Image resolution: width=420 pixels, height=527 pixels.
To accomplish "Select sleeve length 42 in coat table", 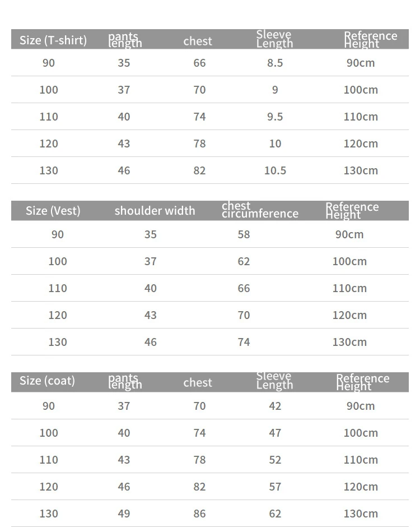I will click(x=275, y=406).
